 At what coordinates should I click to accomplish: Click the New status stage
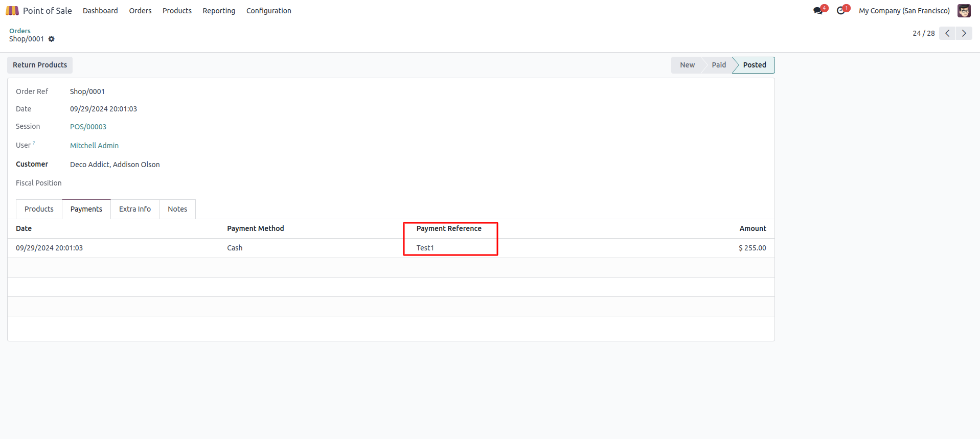coord(688,65)
